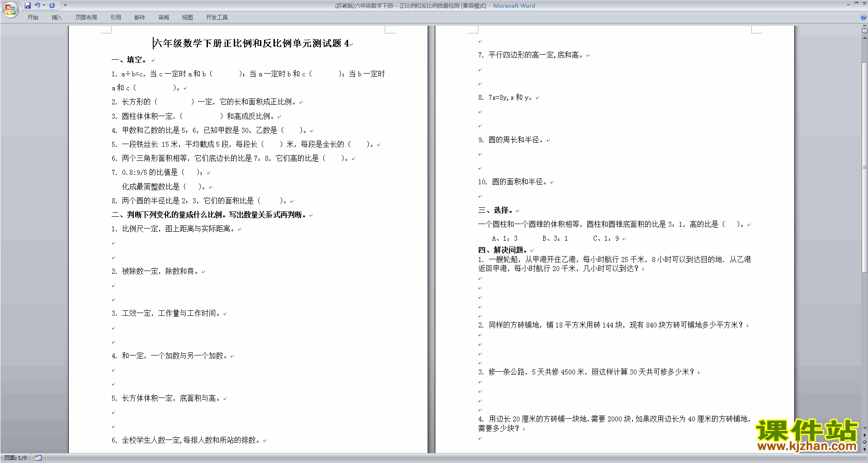Click answer option C、1：9

point(606,239)
